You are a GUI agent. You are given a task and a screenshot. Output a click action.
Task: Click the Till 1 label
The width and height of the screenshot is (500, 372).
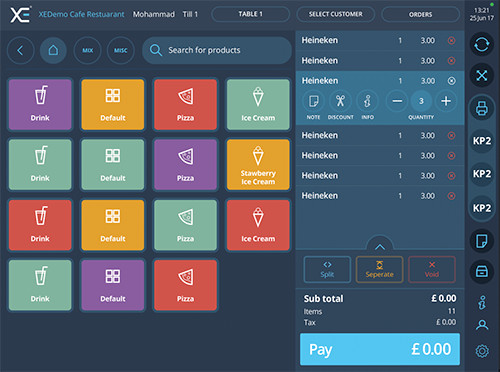click(x=190, y=14)
